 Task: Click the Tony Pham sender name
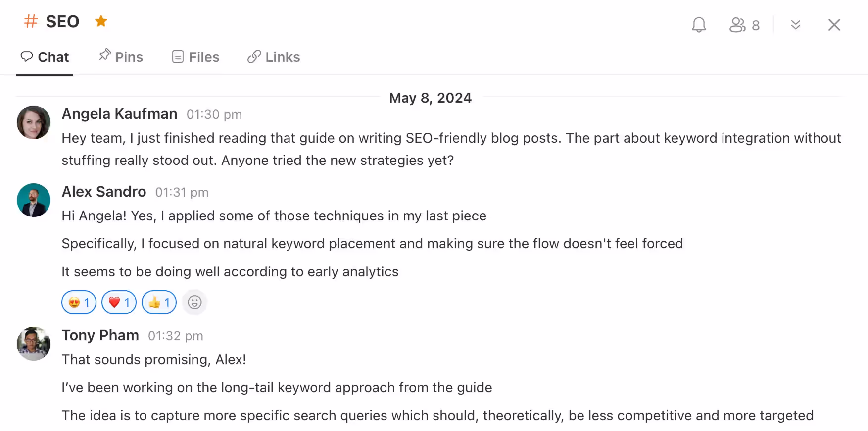click(100, 335)
